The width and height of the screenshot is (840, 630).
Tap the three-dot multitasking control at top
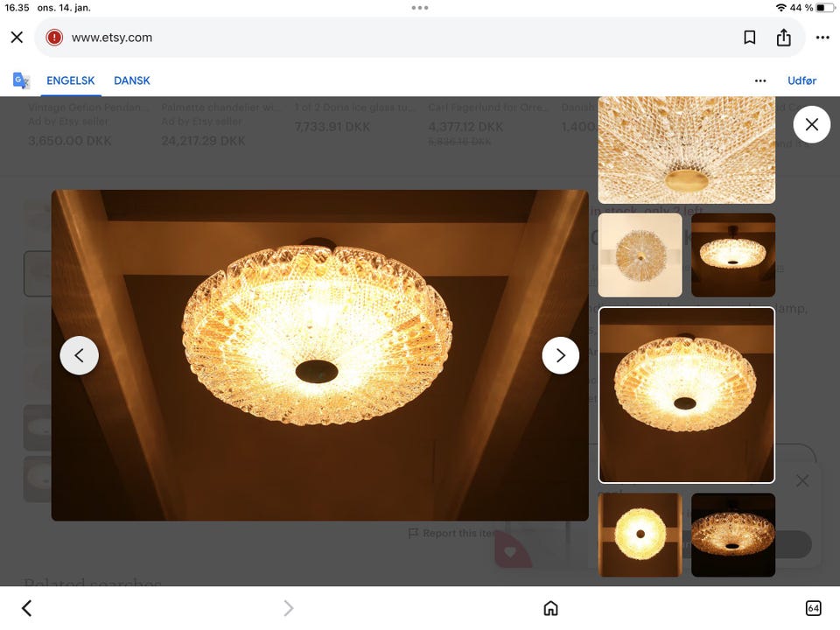pyautogui.click(x=420, y=8)
